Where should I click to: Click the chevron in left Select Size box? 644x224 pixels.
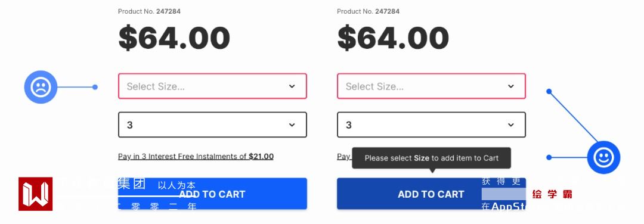292,86
